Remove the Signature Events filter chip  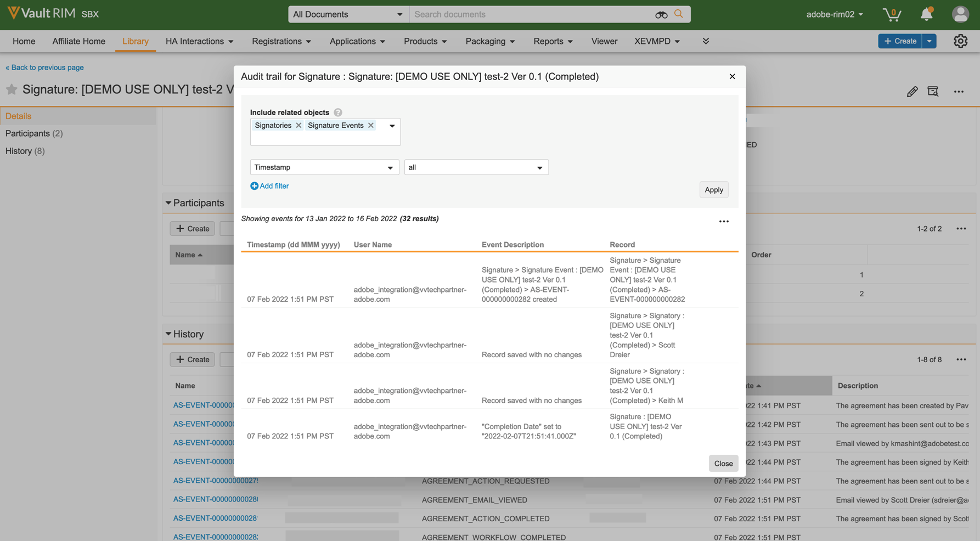pyautogui.click(x=370, y=125)
